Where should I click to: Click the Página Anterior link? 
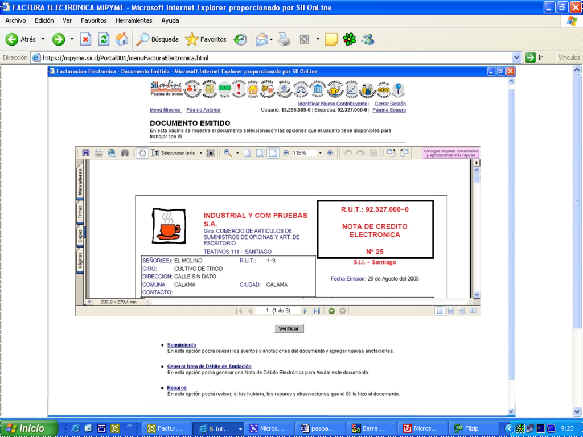203,110
